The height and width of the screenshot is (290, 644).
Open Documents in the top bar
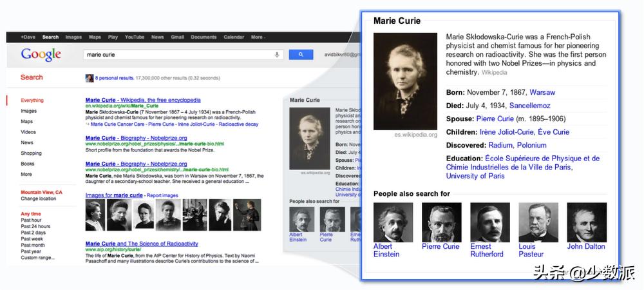[x=204, y=37]
